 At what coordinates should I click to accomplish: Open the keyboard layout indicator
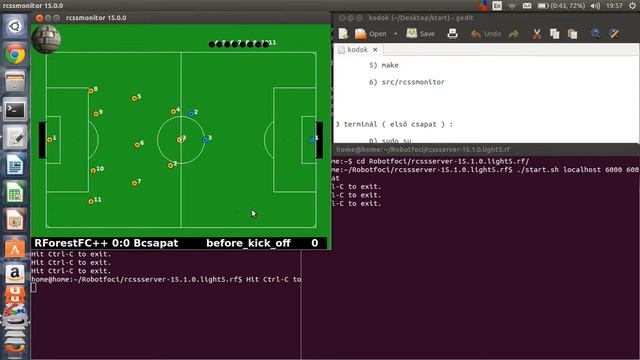point(497,6)
